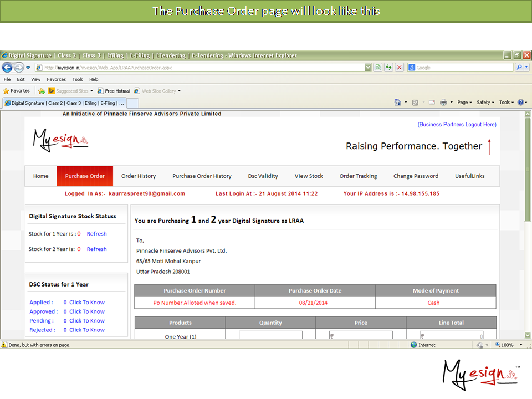Click the Home icon in command bar
This screenshot has height=399, width=532.
pos(397,103)
